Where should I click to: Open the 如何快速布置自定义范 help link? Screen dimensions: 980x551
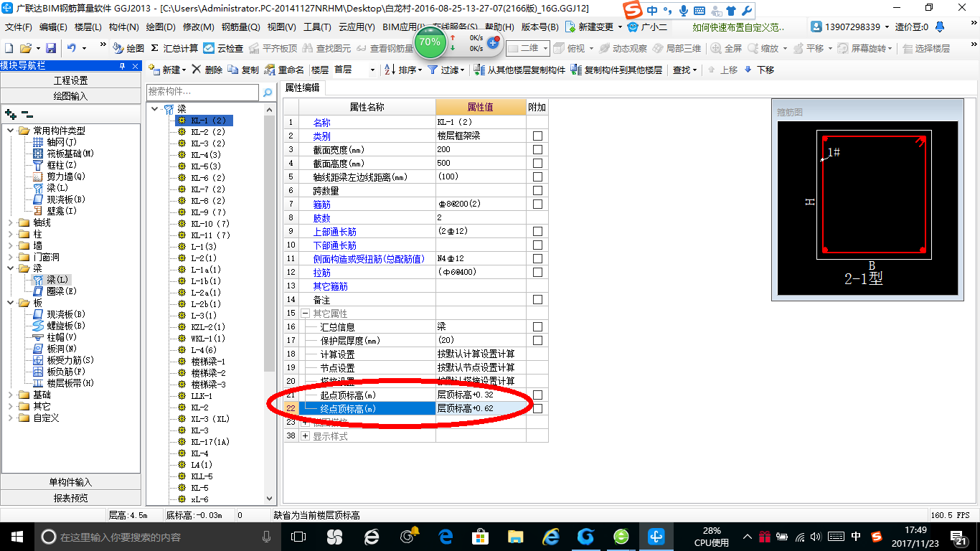[x=738, y=27]
